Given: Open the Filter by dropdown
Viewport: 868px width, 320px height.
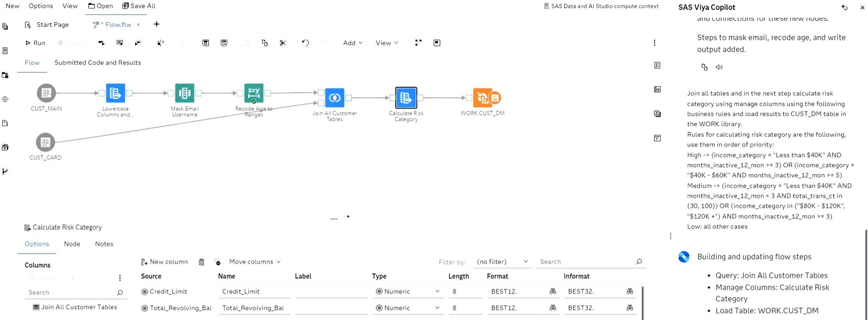Looking at the screenshot, I should click(x=502, y=262).
